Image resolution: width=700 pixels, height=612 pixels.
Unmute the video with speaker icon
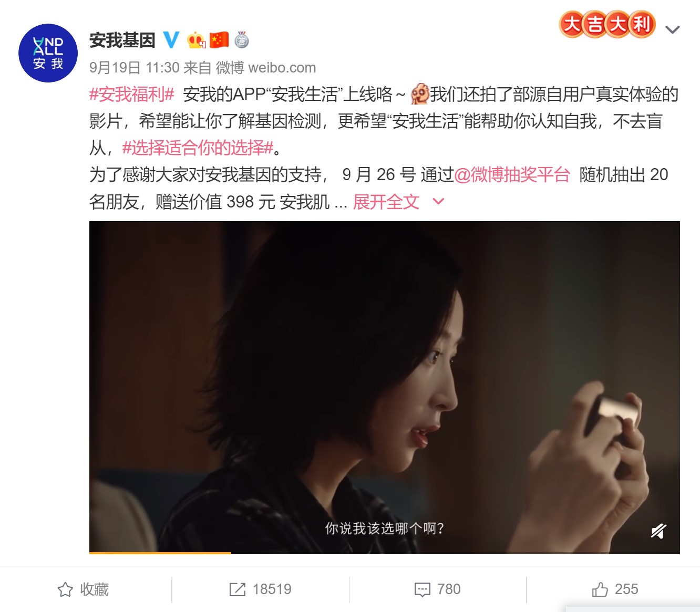tap(658, 531)
